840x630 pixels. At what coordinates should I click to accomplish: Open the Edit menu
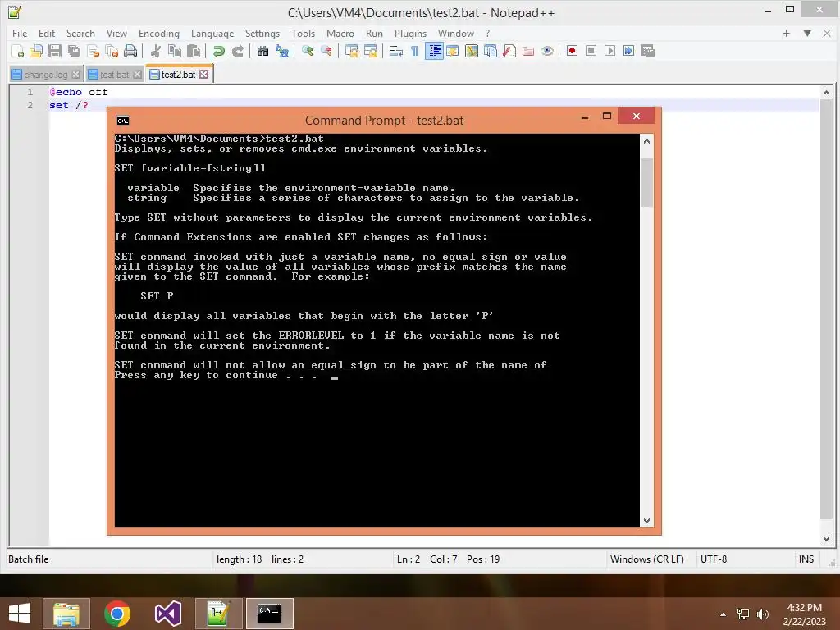coord(47,33)
